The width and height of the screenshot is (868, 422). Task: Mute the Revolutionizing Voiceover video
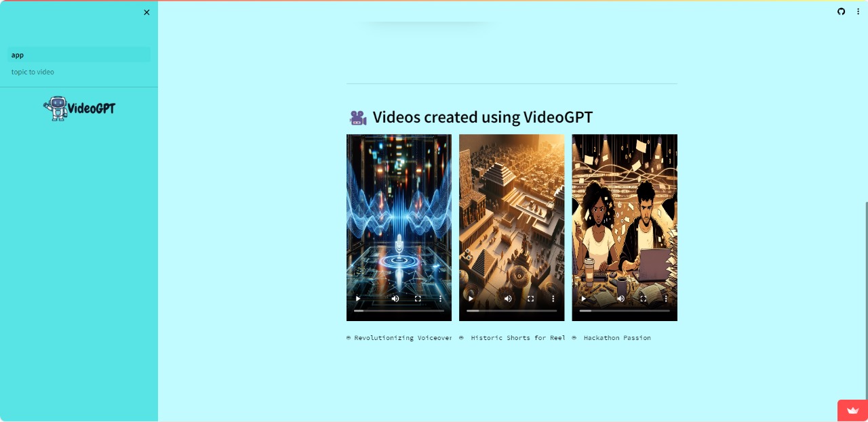pyautogui.click(x=395, y=298)
